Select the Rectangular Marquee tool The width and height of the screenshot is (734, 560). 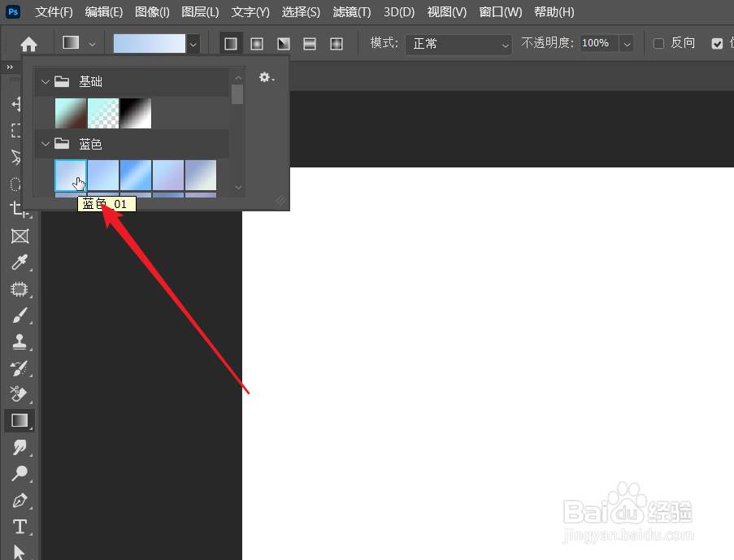[x=16, y=130]
